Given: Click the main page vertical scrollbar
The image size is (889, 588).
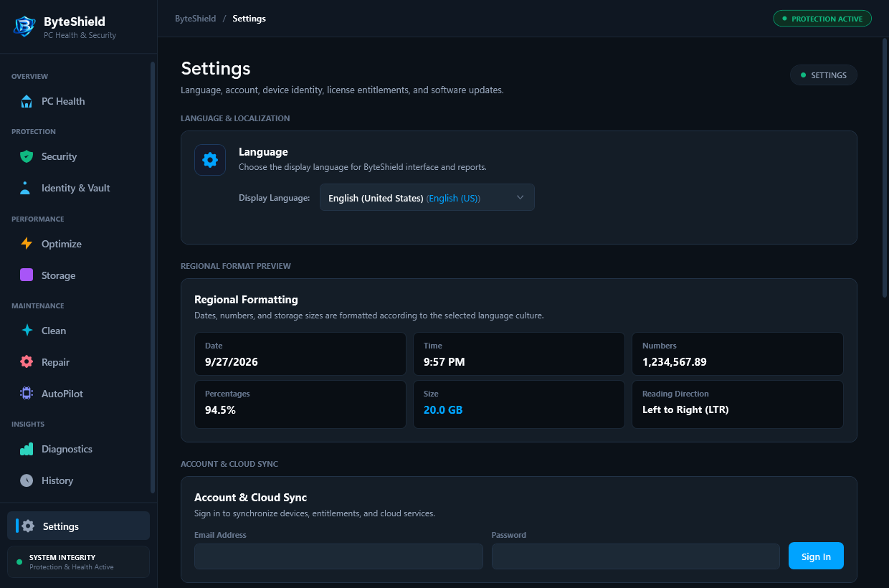Looking at the screenshot, I should pos(885,167).
